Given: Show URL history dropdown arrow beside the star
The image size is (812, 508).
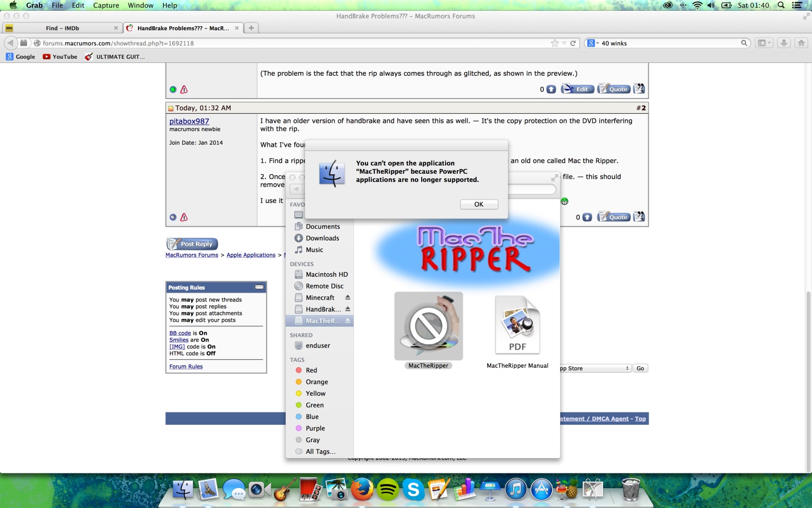Looking at the screenshot, I should (x=564, y=44).
